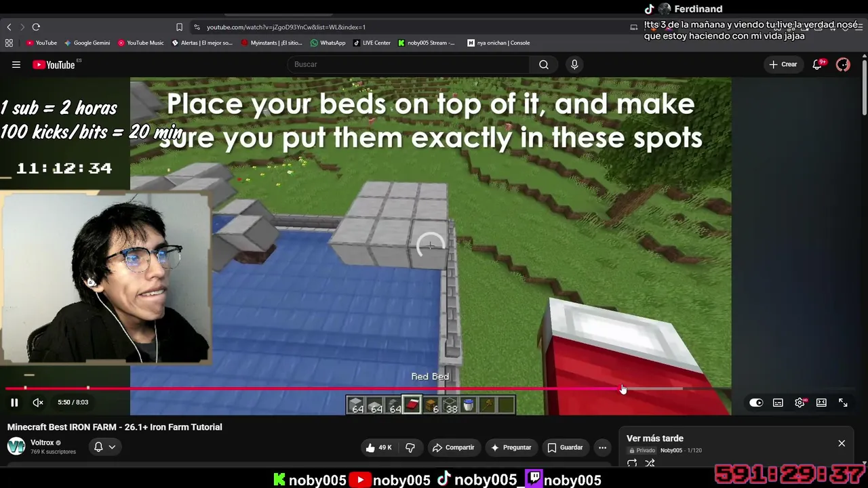Go to YouTube home via the logo

pyautogui.click(x=54, y=64)
